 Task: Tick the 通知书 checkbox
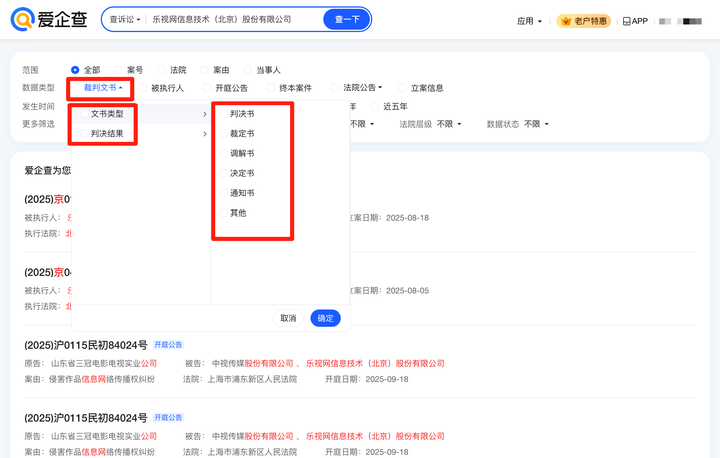pyautogui.click(x=224, y=193)
